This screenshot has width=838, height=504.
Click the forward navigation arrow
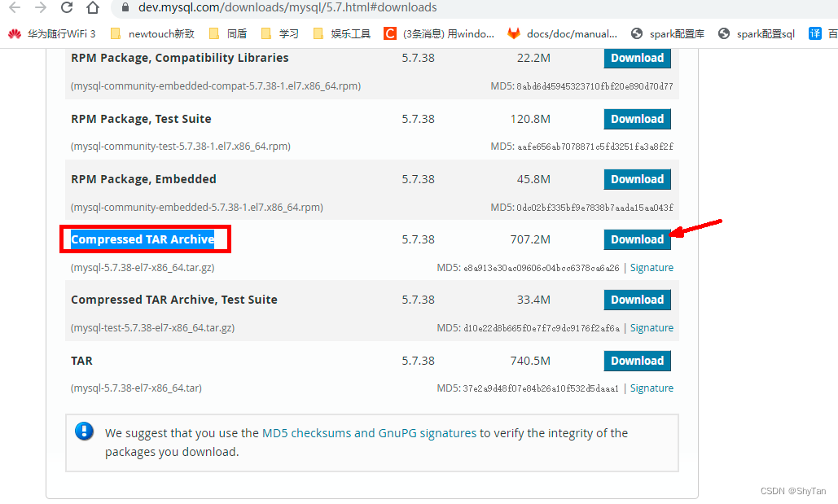tap(41, 9)
